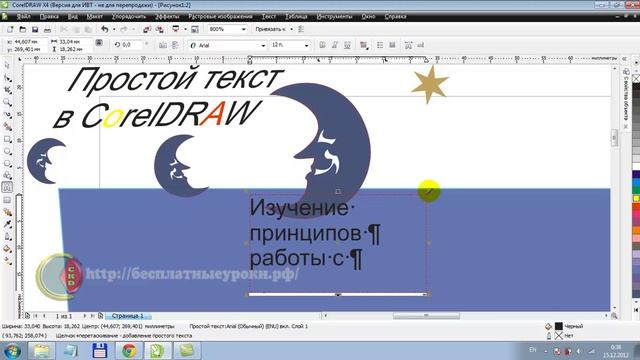This screenshot has width=640, height=360.
Task: Open the Welcome screen icon
Action: click(195, 29)
